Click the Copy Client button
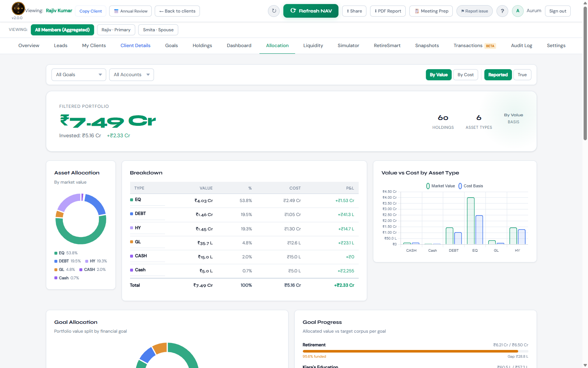 pyautogui.click(x=91, y=11)
